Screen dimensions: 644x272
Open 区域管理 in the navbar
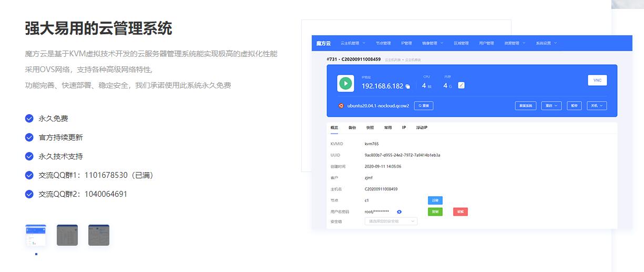tap(461, 43)
